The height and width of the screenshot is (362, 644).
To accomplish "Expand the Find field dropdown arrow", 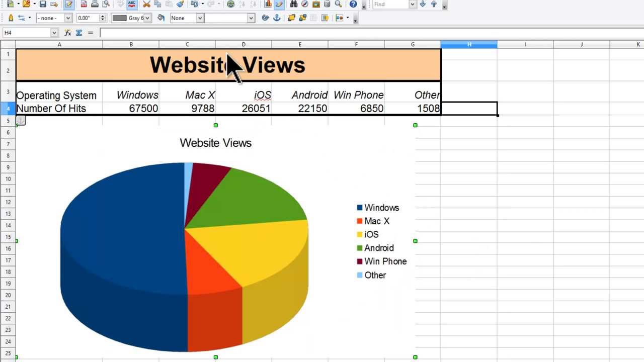I will click(x=413, y=4).
